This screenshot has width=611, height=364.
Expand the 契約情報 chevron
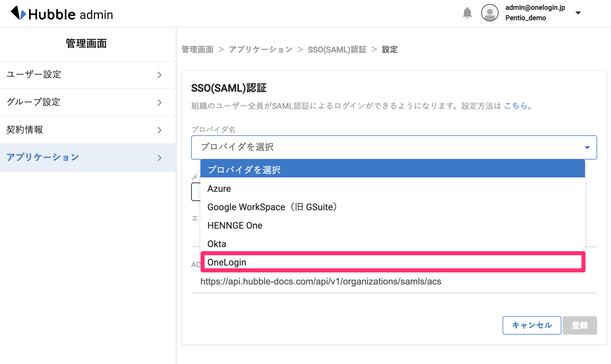pos(159,130)
